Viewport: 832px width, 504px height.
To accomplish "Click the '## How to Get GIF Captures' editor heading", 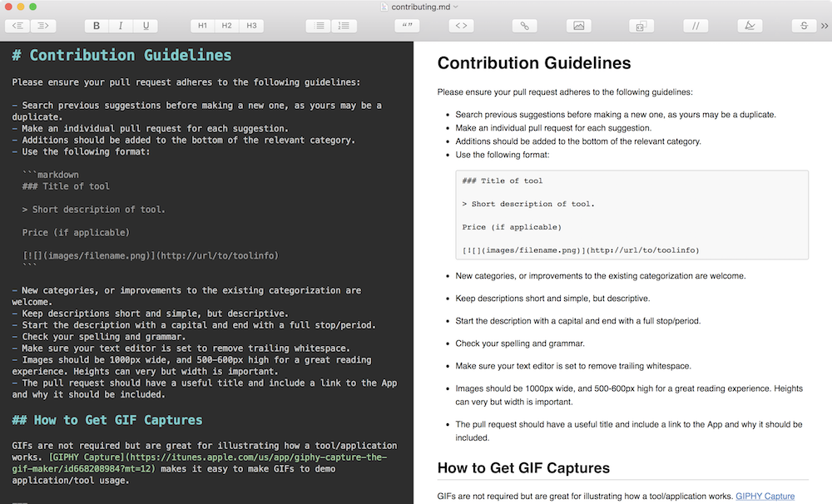I will (x=107, y=420).
